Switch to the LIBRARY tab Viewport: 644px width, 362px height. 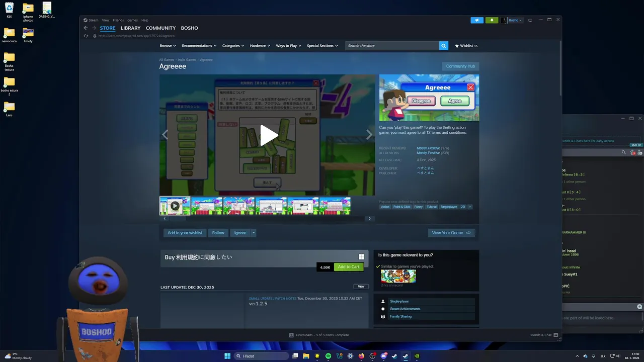click(130, 28)
